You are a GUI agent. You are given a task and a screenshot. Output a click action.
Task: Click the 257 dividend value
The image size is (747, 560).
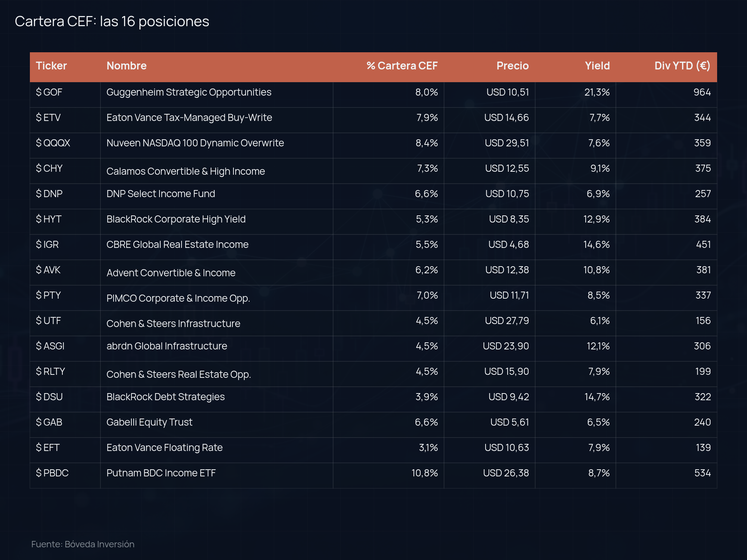point(703,194)
